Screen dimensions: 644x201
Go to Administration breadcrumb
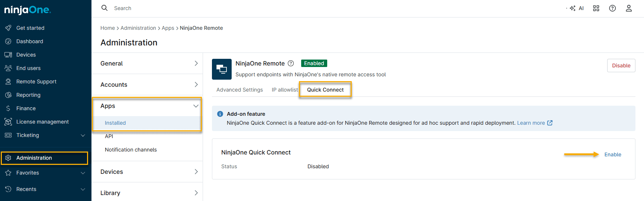[138, 28]
